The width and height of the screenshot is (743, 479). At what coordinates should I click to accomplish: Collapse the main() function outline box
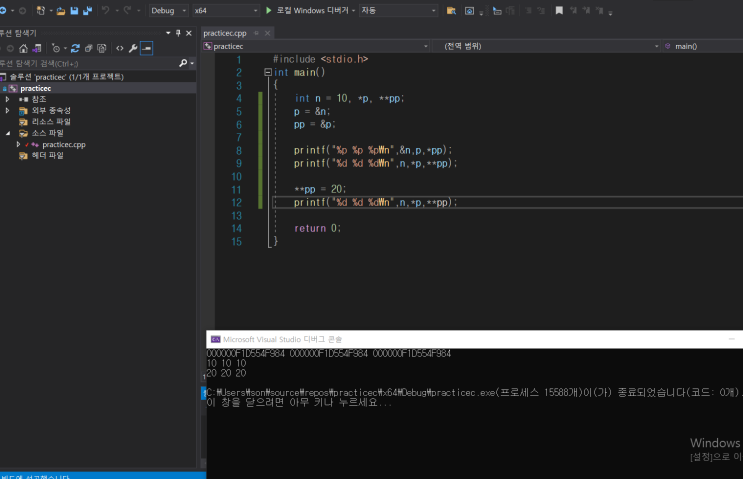coord(268,72)
